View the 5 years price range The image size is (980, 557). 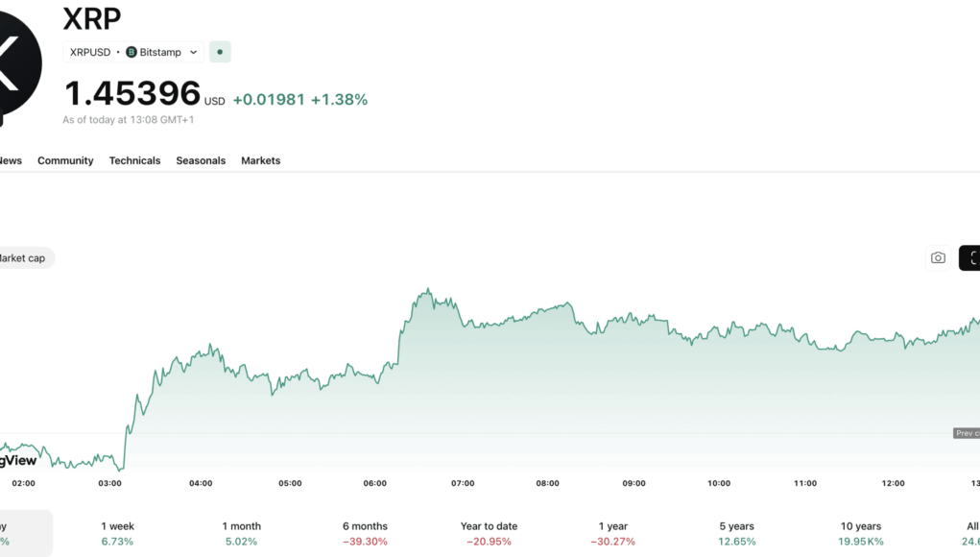(736, 533)
